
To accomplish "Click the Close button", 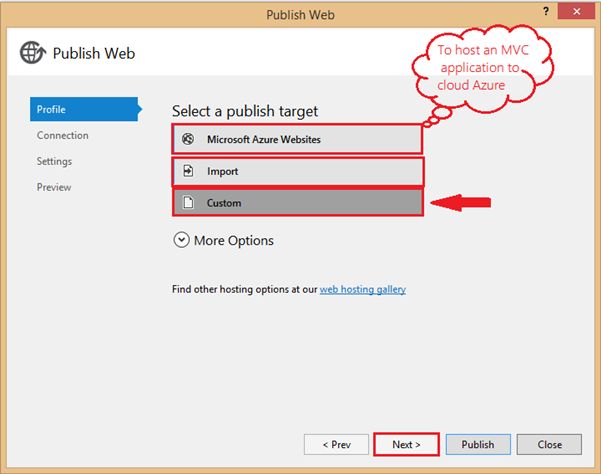I will pyautogui.click(x=549, y=444).
